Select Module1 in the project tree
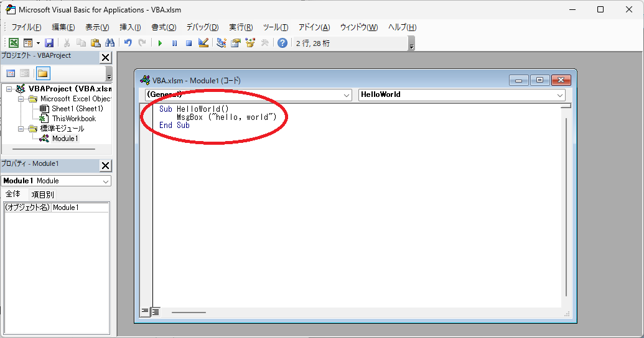This screenshot has width=644, height=338. (x=65, y=139)
